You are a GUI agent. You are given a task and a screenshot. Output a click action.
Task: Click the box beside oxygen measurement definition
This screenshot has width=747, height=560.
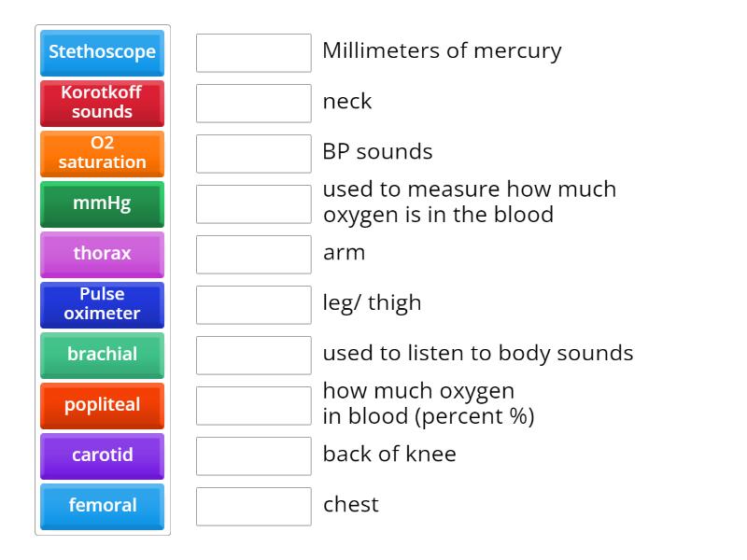coord(253,203)
